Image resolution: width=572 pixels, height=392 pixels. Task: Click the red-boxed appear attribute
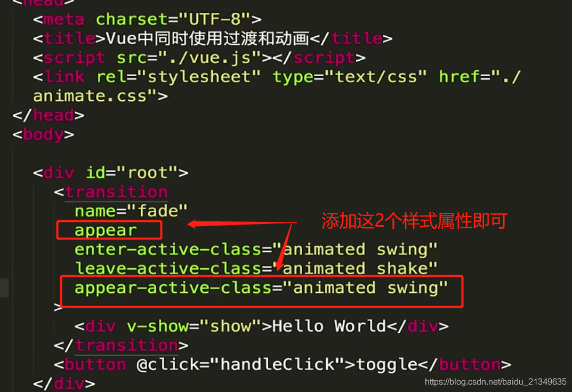coord(109,230)
